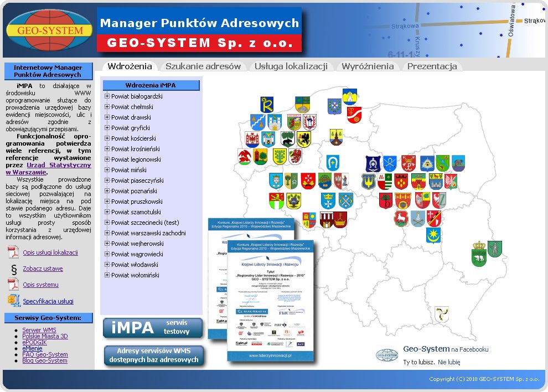
Task: Switch to the Wyróżnienia tab
Action: click(368, 66)
